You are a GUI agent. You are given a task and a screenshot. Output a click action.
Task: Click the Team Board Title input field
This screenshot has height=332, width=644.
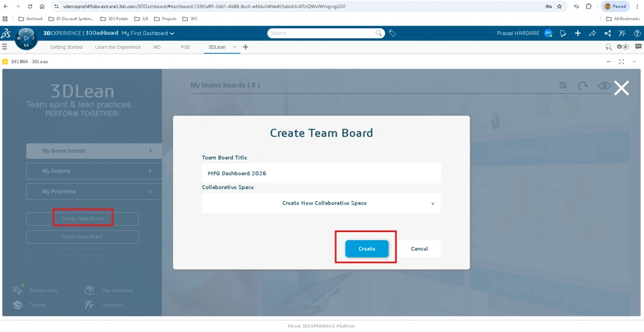(321, 174)
